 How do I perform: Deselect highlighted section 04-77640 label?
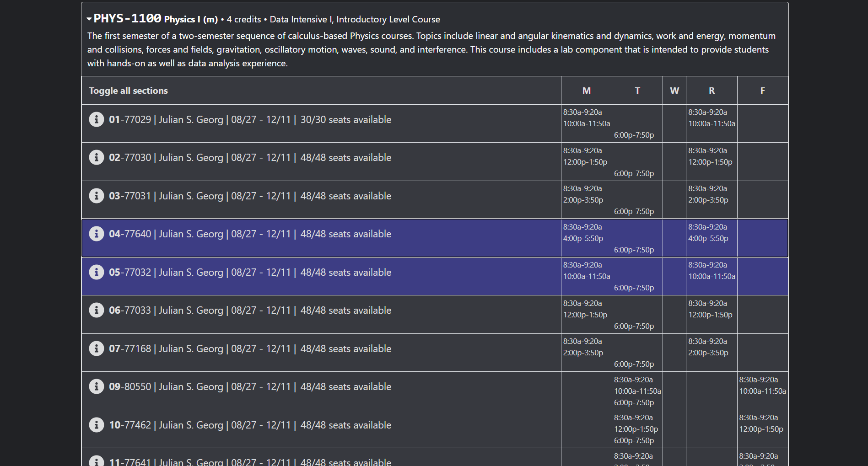tap(250, 234)
